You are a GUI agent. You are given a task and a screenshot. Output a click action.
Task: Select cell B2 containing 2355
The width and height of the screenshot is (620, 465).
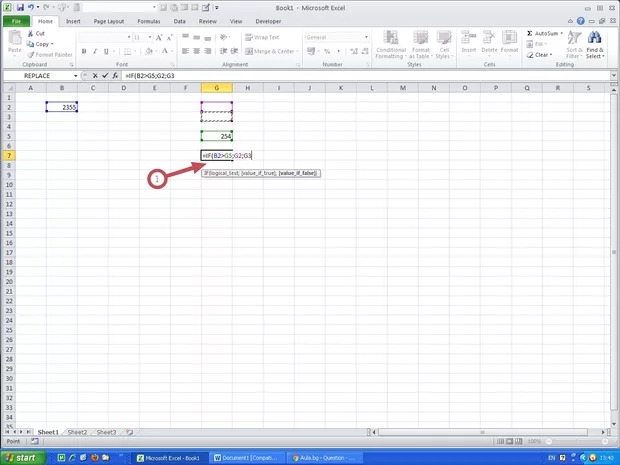[62, 107]
